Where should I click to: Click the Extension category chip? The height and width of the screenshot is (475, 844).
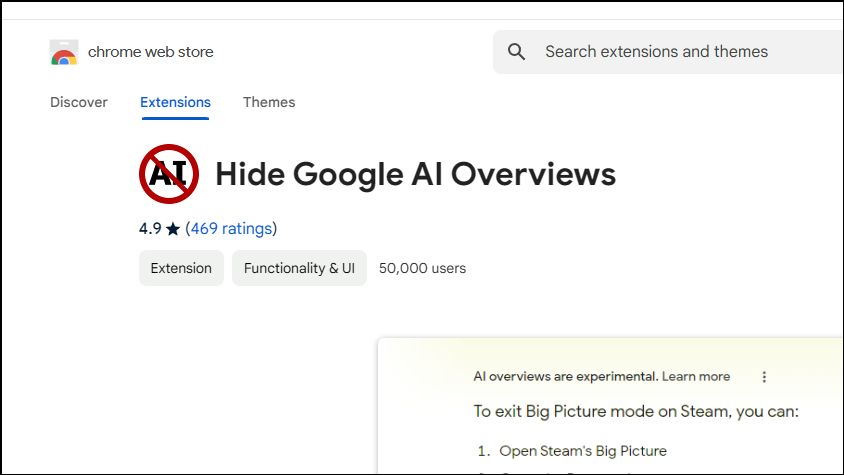181,268
